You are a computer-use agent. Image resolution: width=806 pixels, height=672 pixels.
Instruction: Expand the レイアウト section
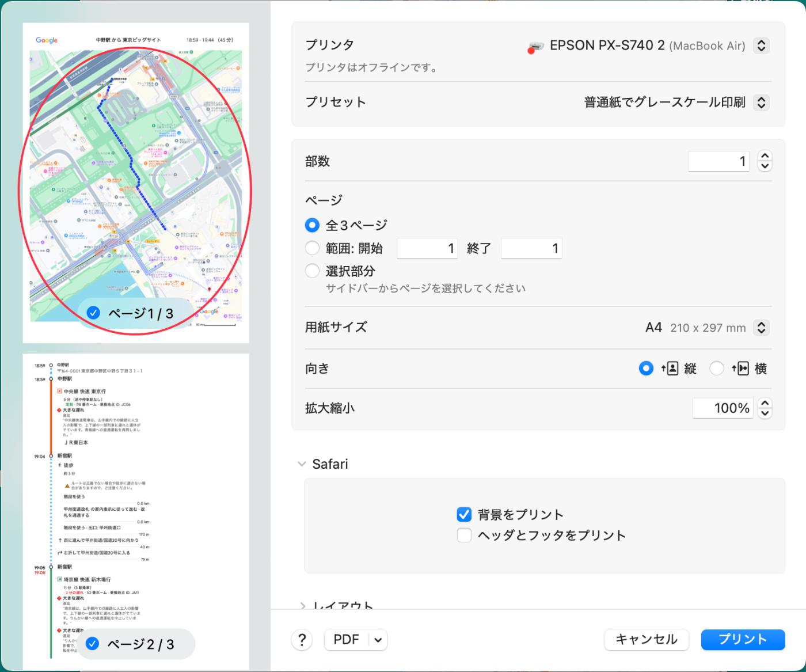[x=302, y=606]
